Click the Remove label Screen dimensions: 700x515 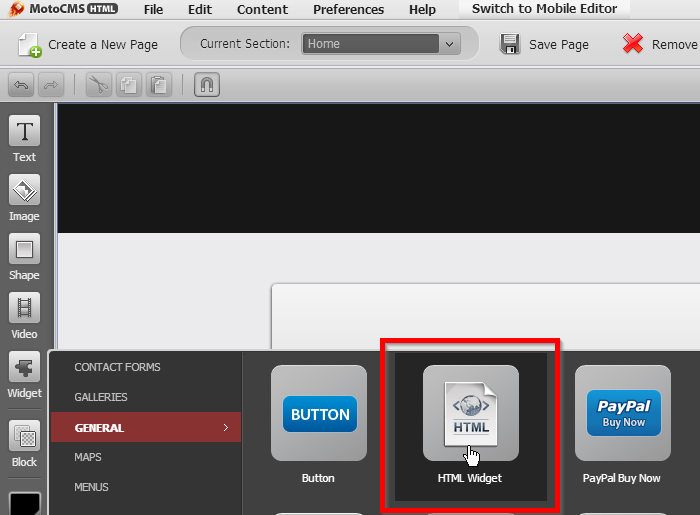point(674,45)
